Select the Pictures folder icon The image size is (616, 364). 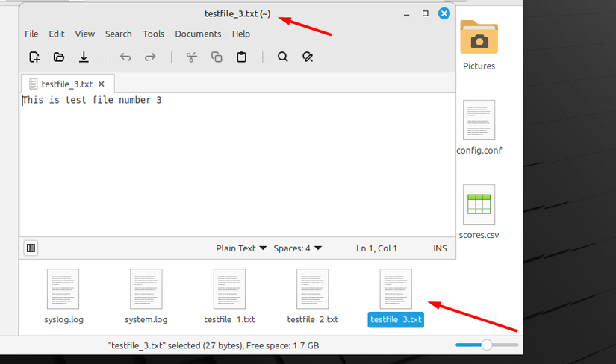pyautogui.click(x=479, y=37)
